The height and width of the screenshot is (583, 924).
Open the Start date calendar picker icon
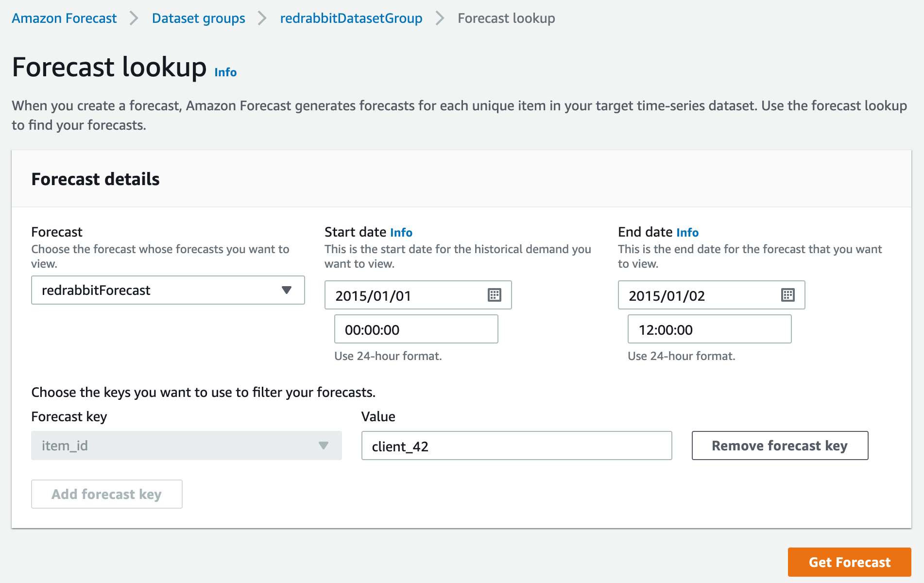pyautogui.click(x=494, y=295)
